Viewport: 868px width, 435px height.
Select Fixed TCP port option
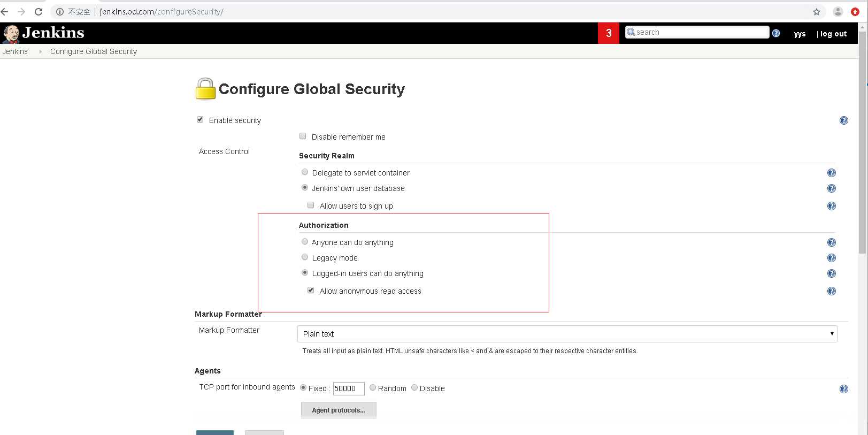click(x=303, y=388)
